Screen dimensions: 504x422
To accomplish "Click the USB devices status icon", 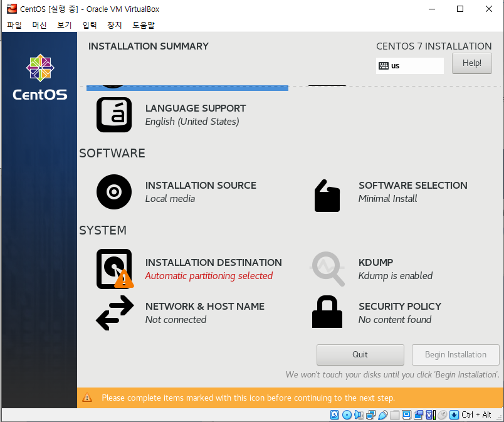I will point(382,414).
